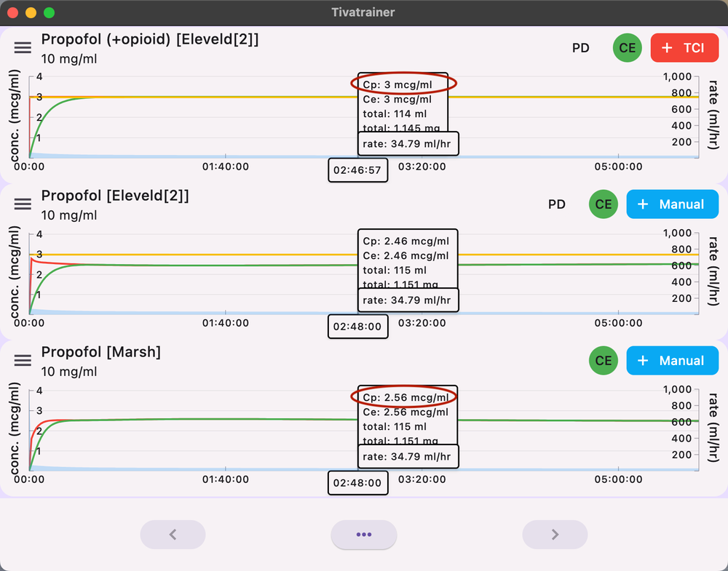The width and height of the screenshot is (728, 571).
Task: Toggle green CE circle in Marsh panel
Action: click(x=604, y=361)
